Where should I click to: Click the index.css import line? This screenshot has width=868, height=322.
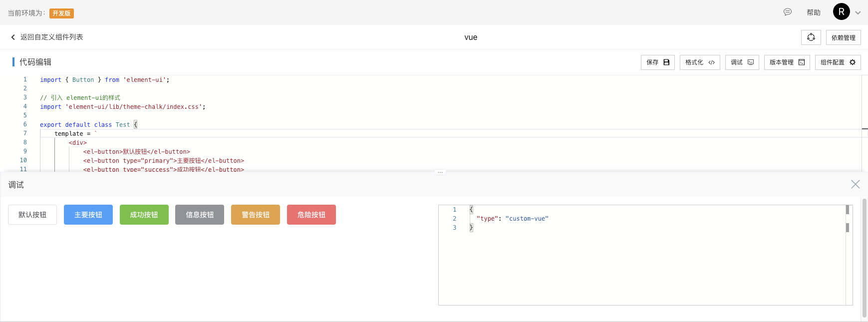click(123, 107)
